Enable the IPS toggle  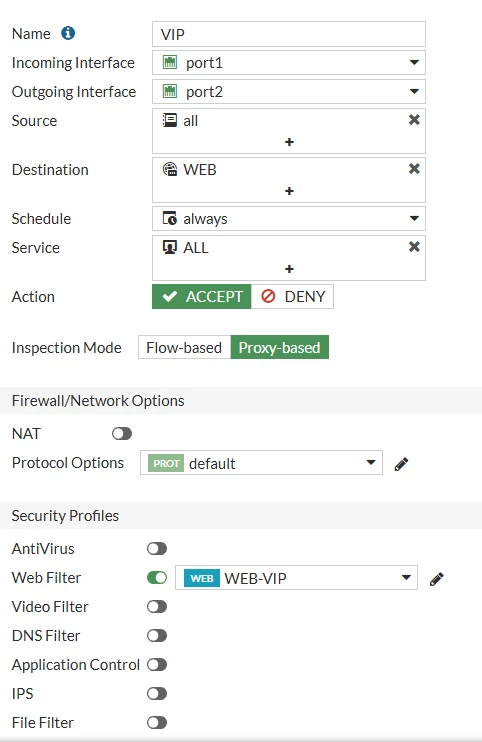click(x=157, y=694)
